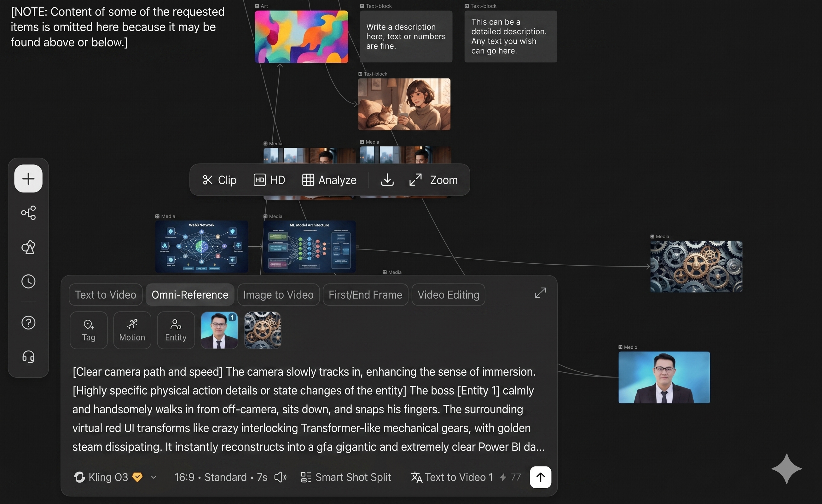Select the gears media node on canvas
This screenshot has height=504, width=822.
(696, 266)
